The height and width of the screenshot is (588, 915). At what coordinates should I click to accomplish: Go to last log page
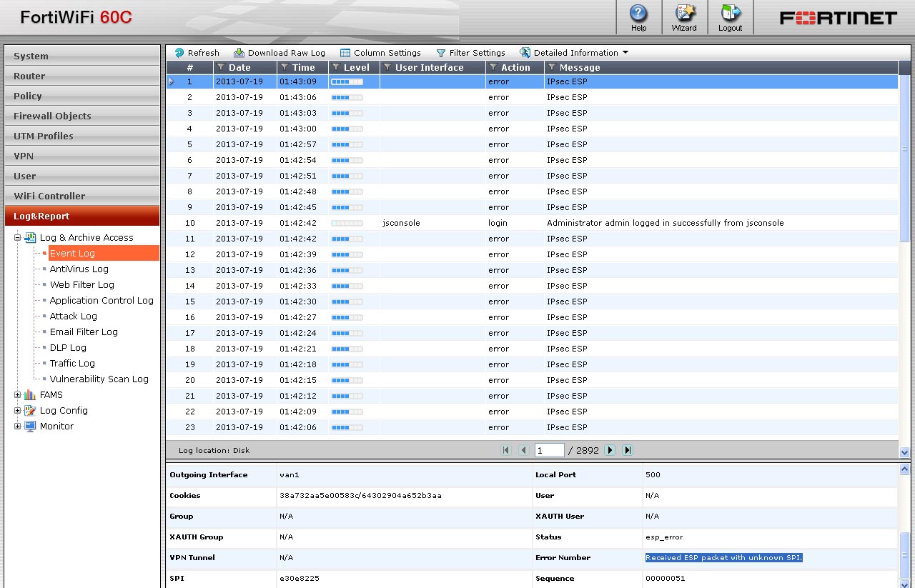coord(628,450)
